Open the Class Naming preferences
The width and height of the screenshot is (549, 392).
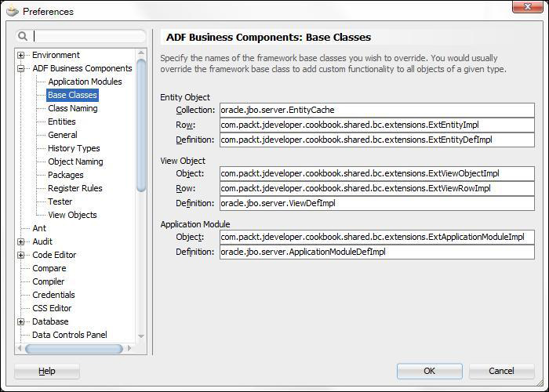click(73, 108)
